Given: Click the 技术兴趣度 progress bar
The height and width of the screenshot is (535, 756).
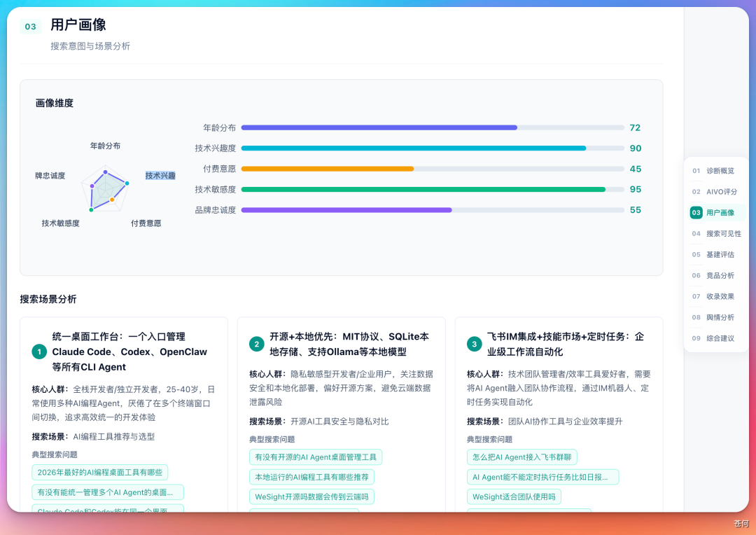Looking at the screenshot, I should coord(433,148).
